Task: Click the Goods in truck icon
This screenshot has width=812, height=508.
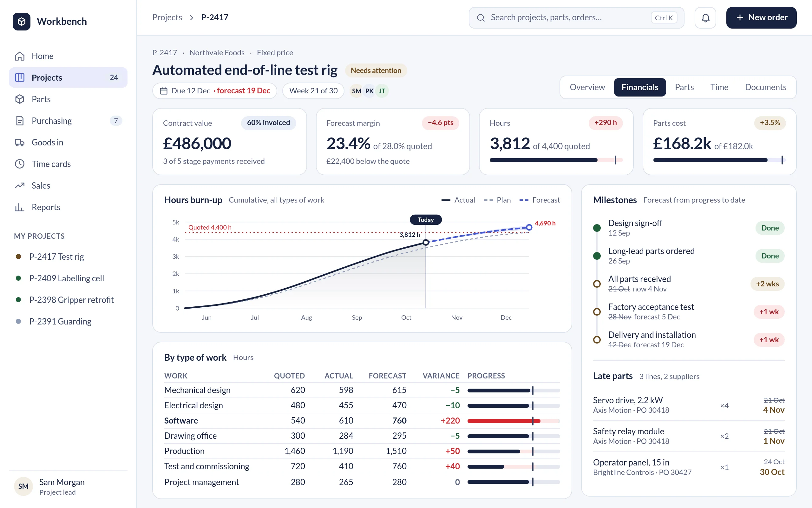Action: [20, 143]
